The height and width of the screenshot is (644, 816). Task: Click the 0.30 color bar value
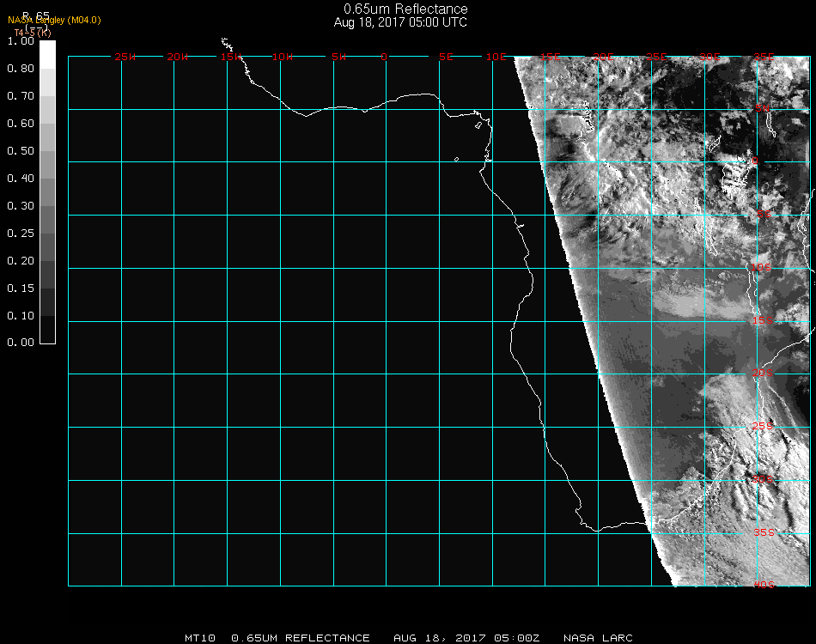click(21, 207)
